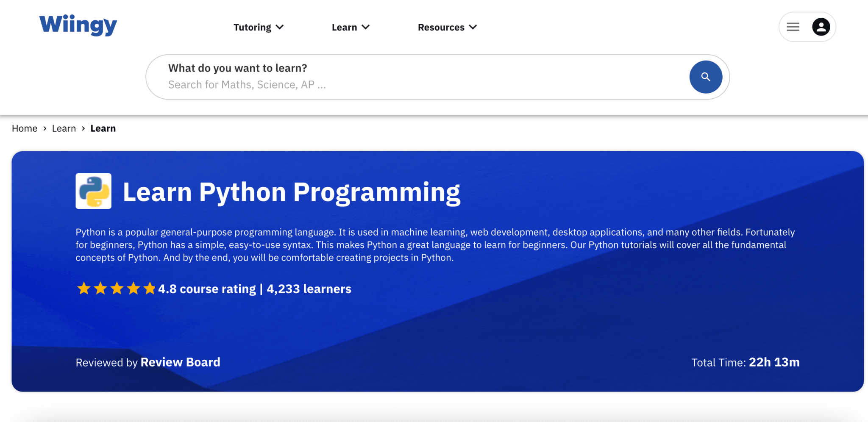Click the bold Learn breadcrumb item
The height and width of the screenshot is (422, 868).
pyautogui.click(x=103, y=128)
